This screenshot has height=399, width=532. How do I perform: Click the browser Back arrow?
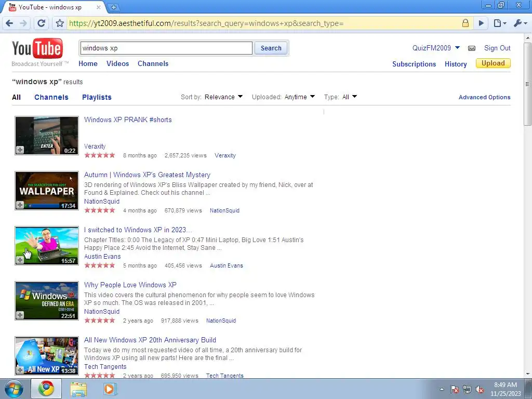coord(9,23)
